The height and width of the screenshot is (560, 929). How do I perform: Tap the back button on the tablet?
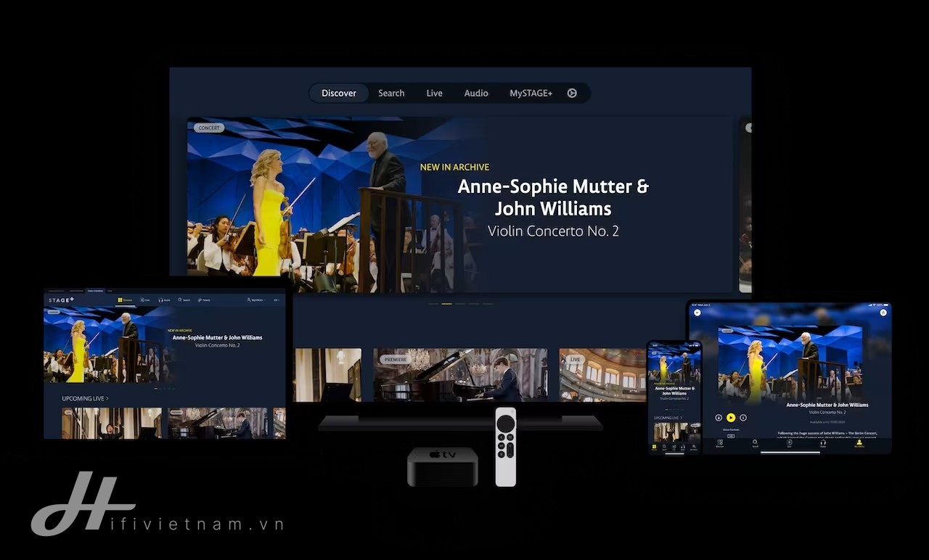[697, 313]
